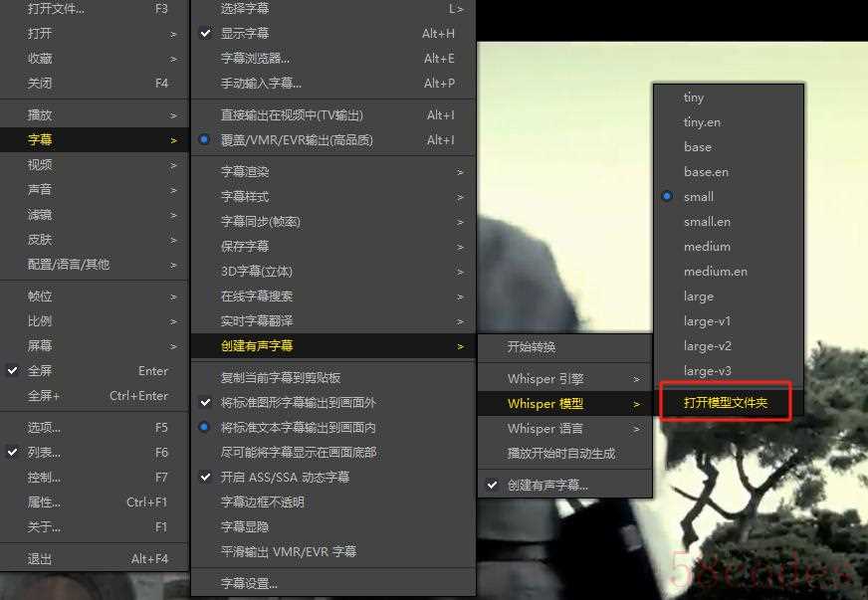The width and height of the screenshot is (868, 600).
Task: Toggle 开启 ASS/SSA 动态字幕
Action: click(x=332, y=478)
